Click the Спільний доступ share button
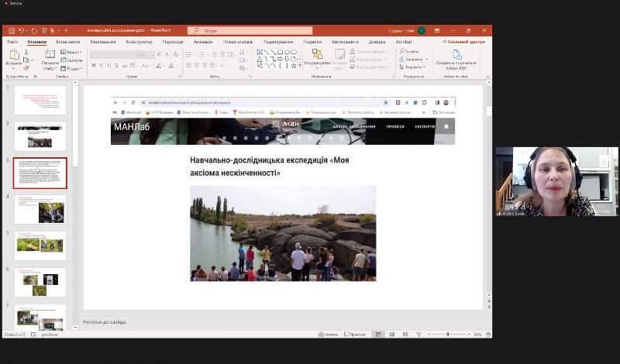Screen dimensions: 620x364 [463, 42]
